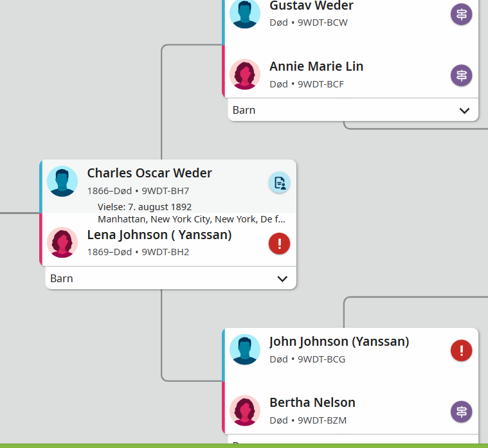The width and height of the screenshot is (488, 448).
Task: Click Charles Oscar Weder's portrait avatar
Action: pos(62,182)
